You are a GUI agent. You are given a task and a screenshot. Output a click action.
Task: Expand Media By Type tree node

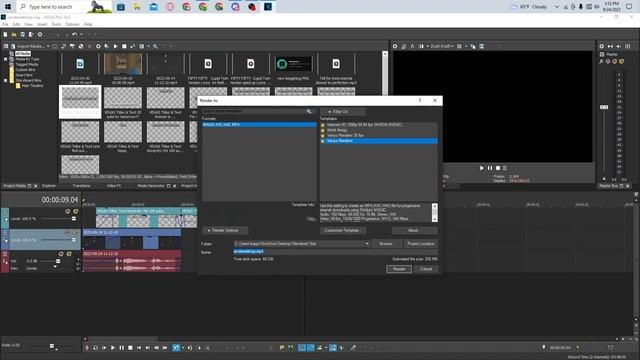6,59
